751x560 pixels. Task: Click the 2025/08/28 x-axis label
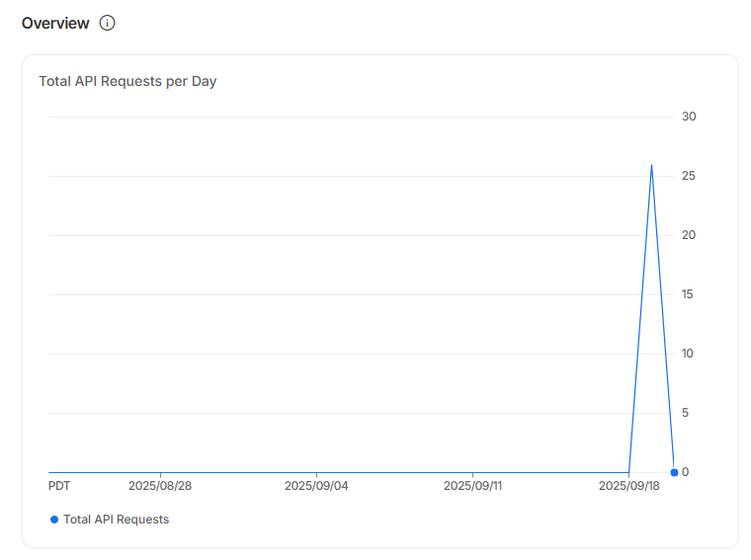(160, 486)
